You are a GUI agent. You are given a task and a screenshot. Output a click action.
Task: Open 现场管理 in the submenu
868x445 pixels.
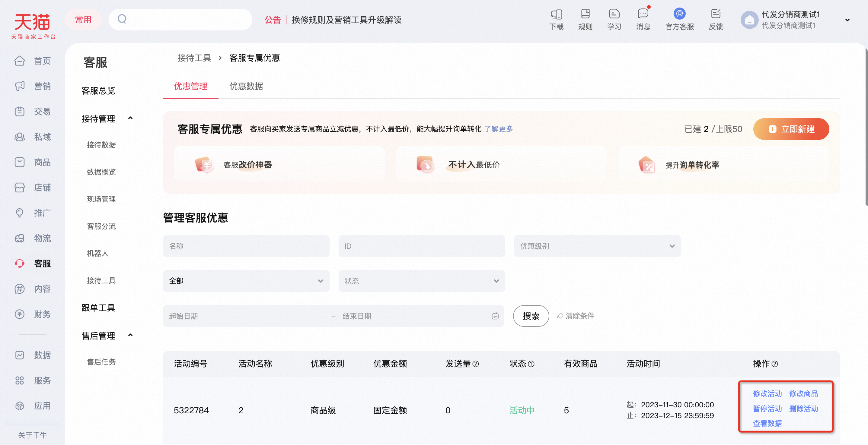click(101, 199)
